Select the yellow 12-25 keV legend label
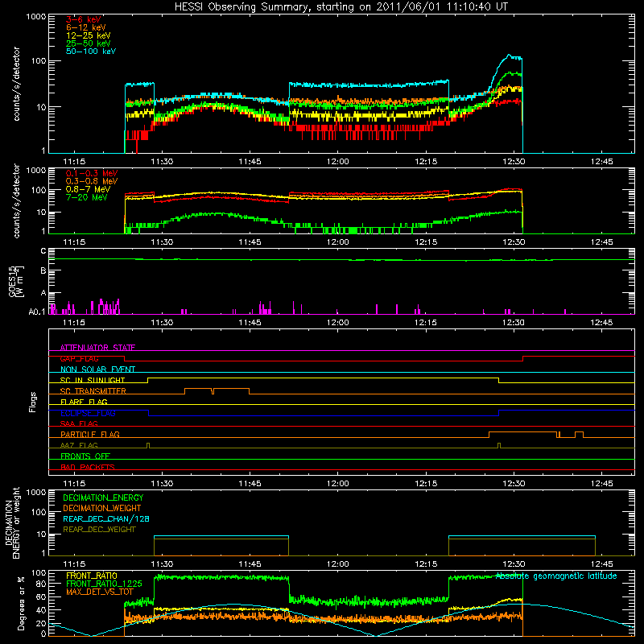The width and height of the screenshot is (644, 644). click(89, 35)
